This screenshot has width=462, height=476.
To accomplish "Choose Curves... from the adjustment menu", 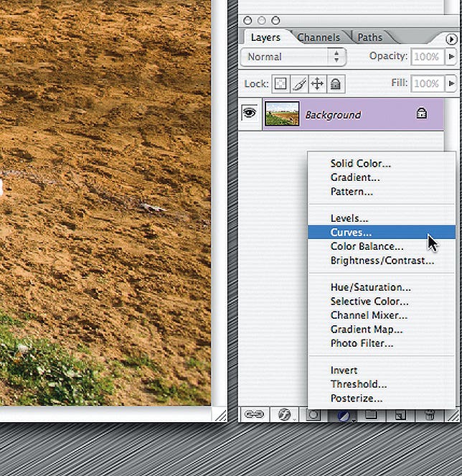I will [x=351, y=233].
